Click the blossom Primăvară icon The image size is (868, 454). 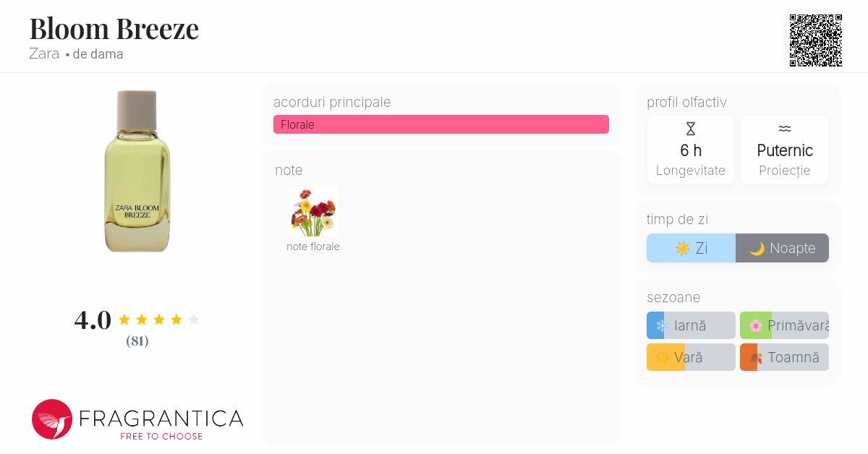[x=756, y=326]
